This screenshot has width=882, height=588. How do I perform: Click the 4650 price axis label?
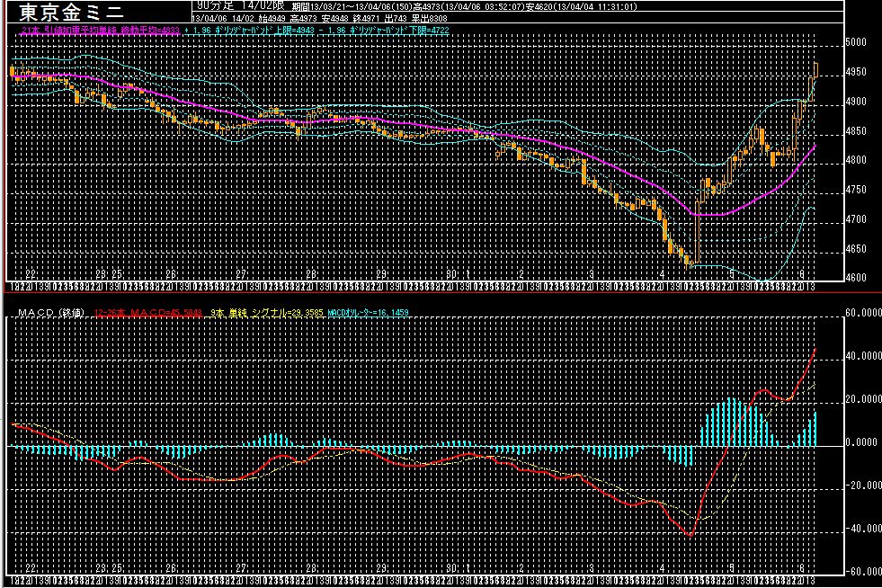coord(856,248)
